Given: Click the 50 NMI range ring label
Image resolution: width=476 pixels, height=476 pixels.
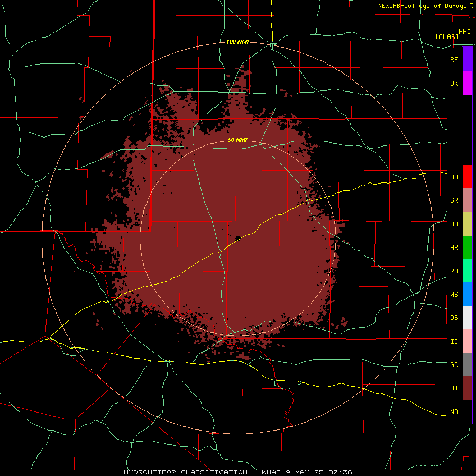Looking at the screenshot, I should pos(237,140).
